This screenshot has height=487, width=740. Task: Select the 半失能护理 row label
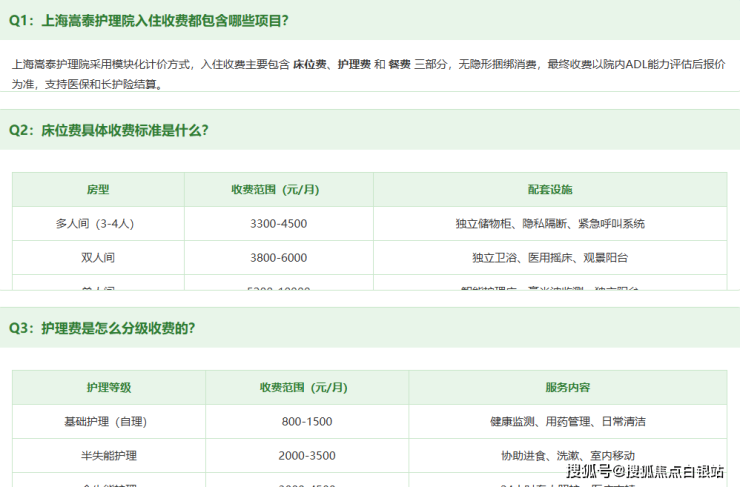109,455
